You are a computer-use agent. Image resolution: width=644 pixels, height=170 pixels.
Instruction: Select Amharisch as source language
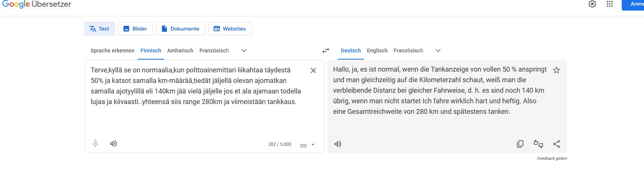[180, 51]
